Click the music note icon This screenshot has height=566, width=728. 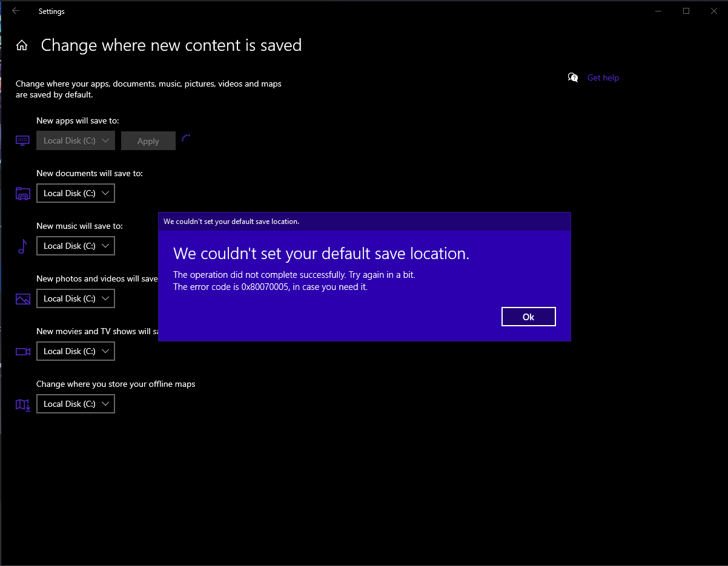point(22,246)
